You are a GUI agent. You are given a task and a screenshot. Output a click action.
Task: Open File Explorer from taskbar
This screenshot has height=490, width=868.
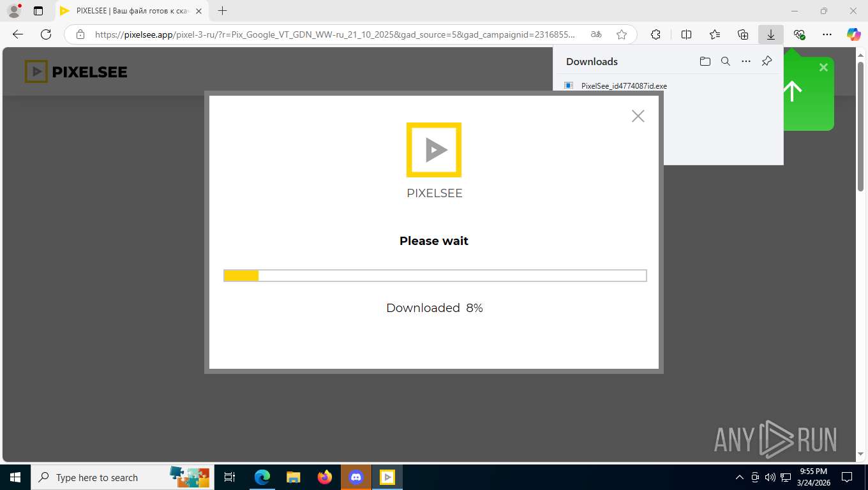(x=294, y=477)
